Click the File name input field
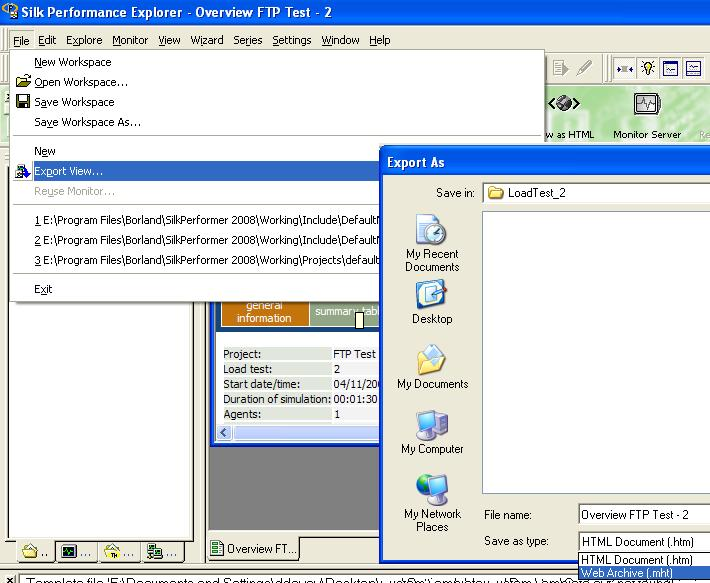This screenshot has width=710, height=583. pos(644,515)
